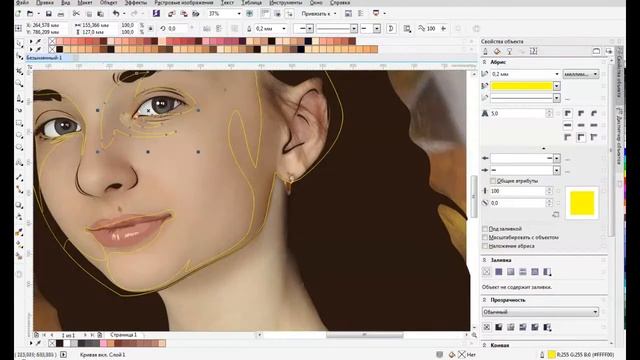Open the Файл menu
The width and height of the screenshot is (640, 360).
pyautogui.click(x=22, y=2)
